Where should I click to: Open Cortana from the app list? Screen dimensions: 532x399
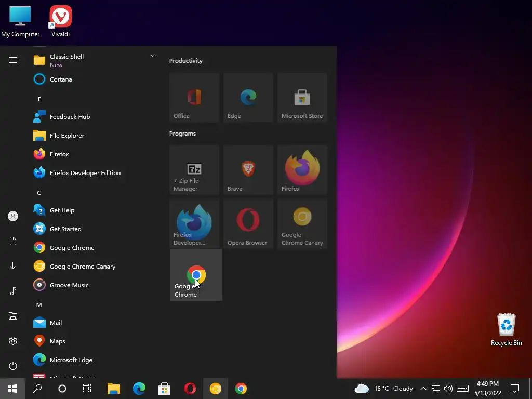pyautogui.click(x=95, y=79)
